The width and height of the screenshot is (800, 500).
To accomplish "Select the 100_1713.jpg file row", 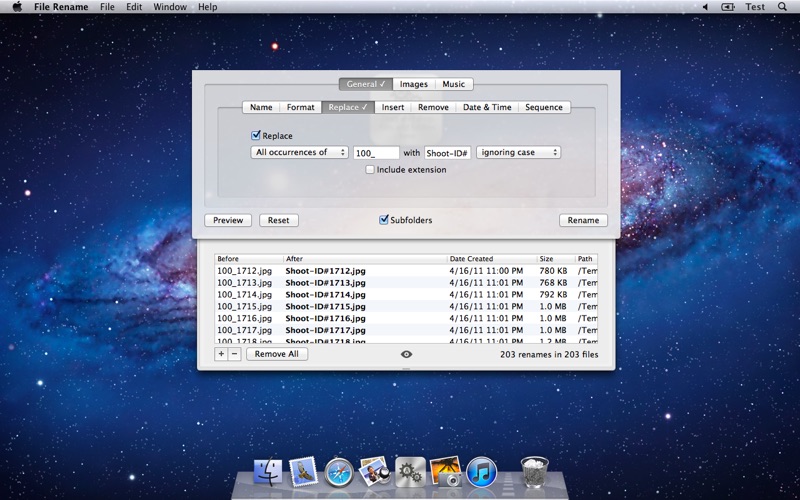I will 406,283.
